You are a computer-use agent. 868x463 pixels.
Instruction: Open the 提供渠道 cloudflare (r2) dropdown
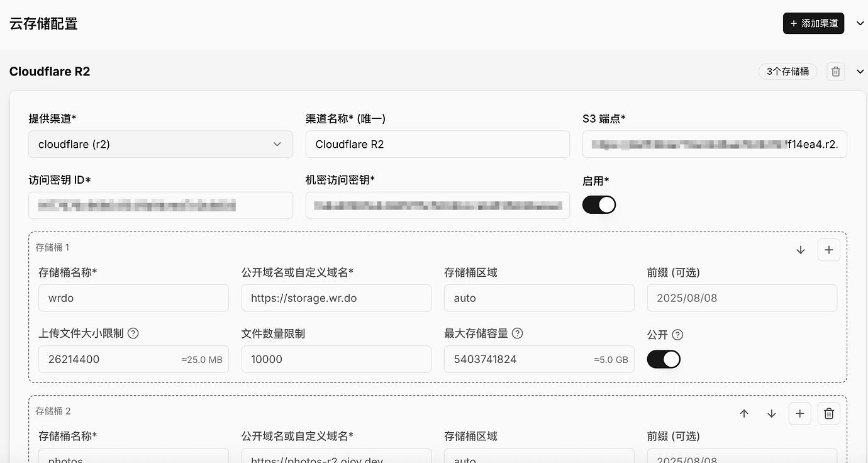click(x=160, y=144)
